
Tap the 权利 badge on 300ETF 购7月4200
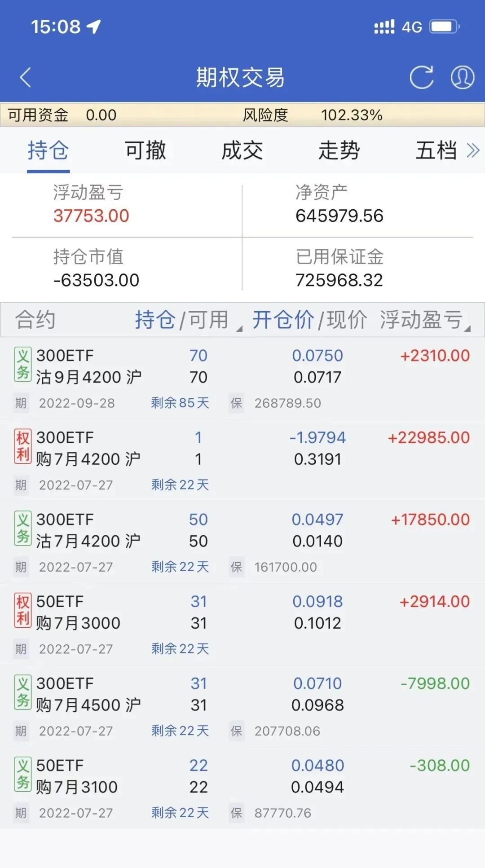[22, 446]
